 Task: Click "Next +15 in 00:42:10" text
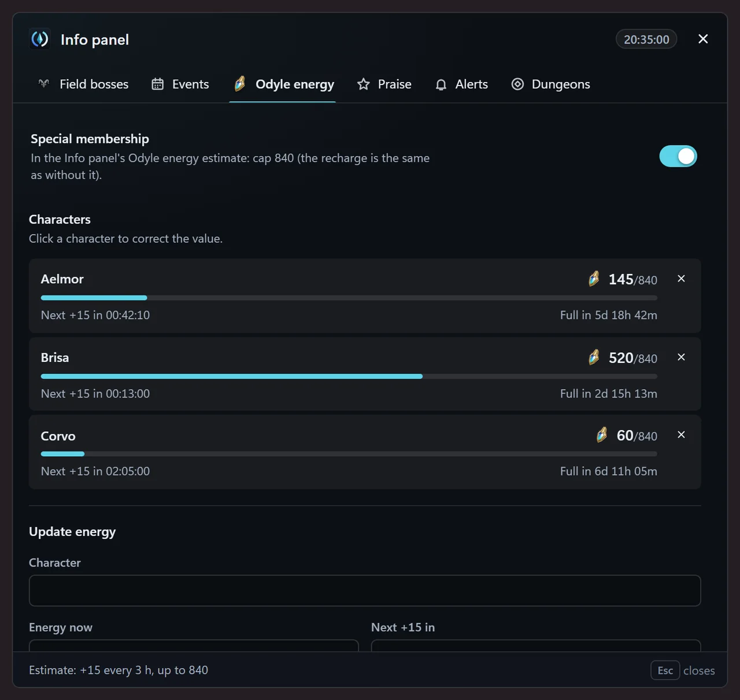click(95, 315)
